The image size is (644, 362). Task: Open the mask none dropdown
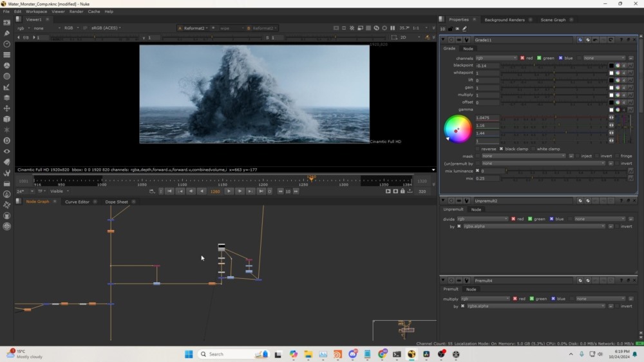523,156
